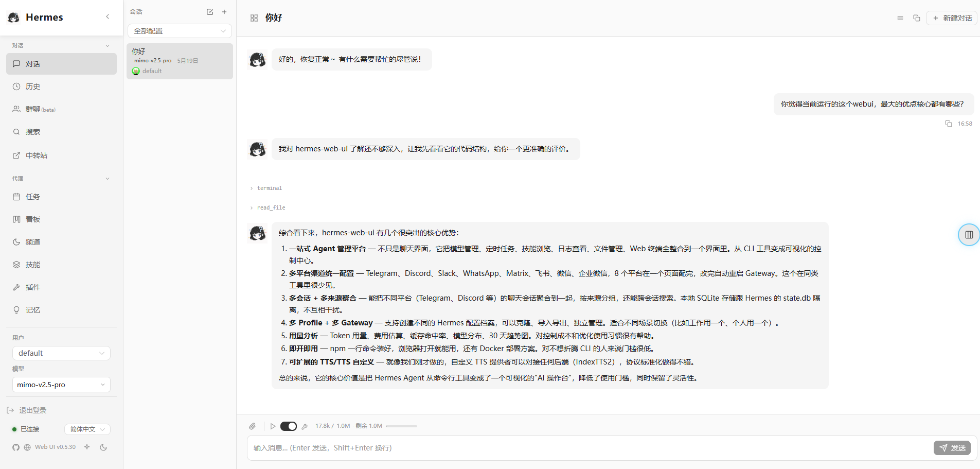
Task: Open 任务 in the sidebar
Action: click(x=61, y=197)
